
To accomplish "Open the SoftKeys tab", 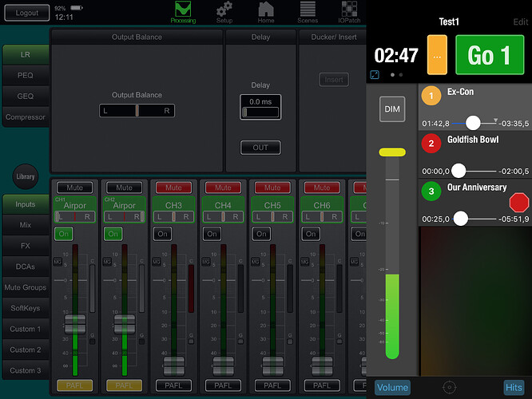I will click(26, 308).
